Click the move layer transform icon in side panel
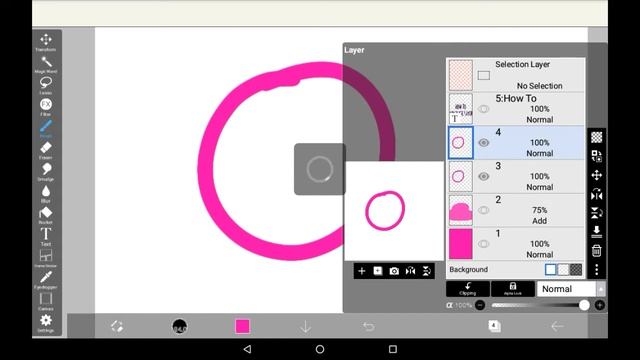 (x=597, y=175)
